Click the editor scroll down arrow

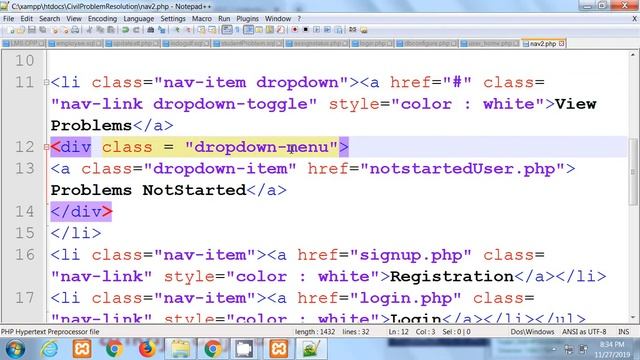[x=633, y=317]
